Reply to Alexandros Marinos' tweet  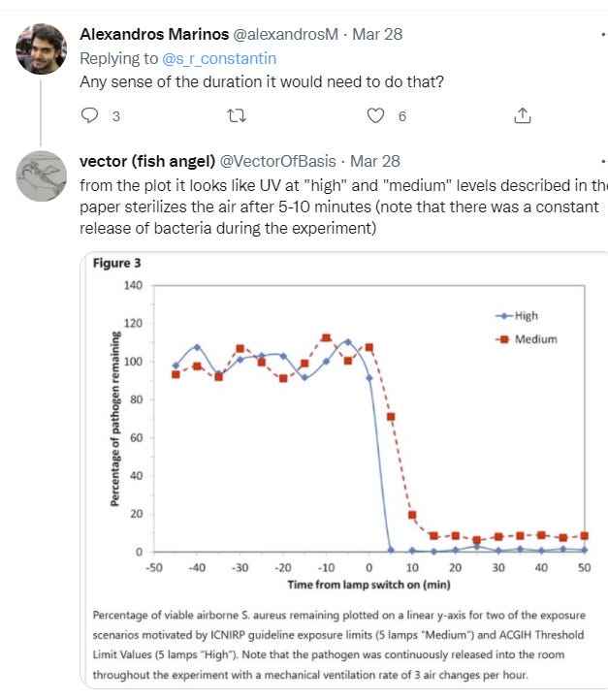point(90,115)
